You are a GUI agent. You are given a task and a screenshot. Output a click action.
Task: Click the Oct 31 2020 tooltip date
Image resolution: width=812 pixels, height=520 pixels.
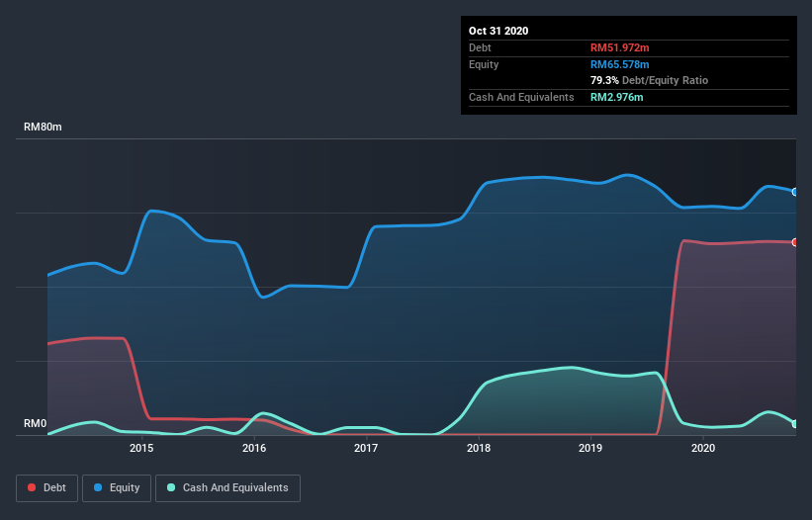498,31
